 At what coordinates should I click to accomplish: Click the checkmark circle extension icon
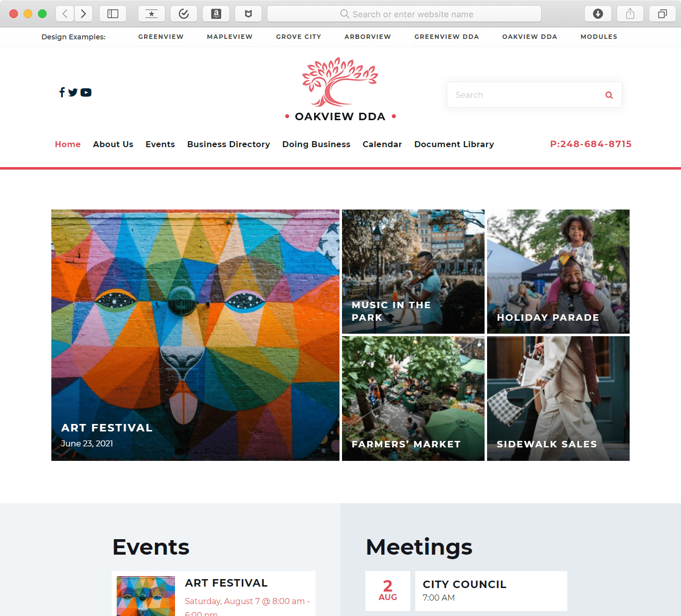point(184,14)
